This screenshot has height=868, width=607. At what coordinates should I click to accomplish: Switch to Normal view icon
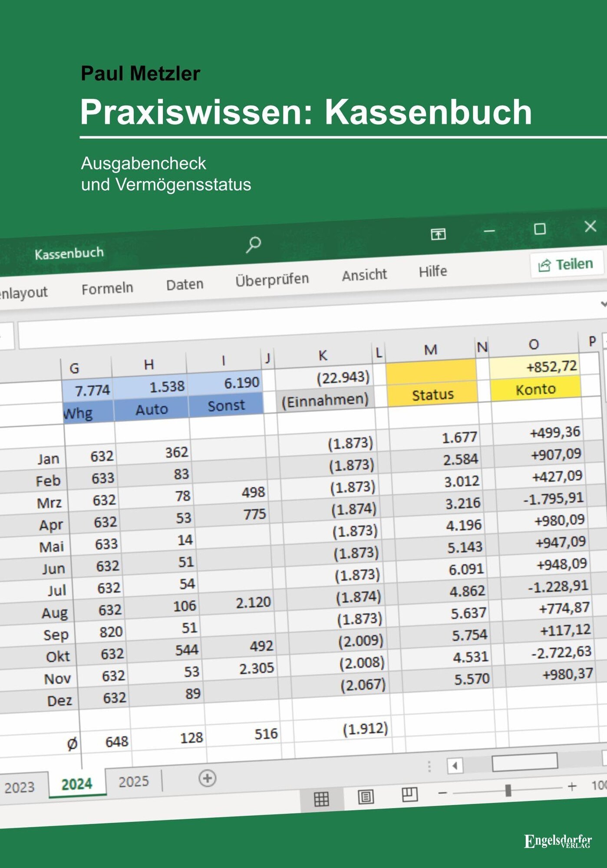pyautogui.click(x=321, y=799)
